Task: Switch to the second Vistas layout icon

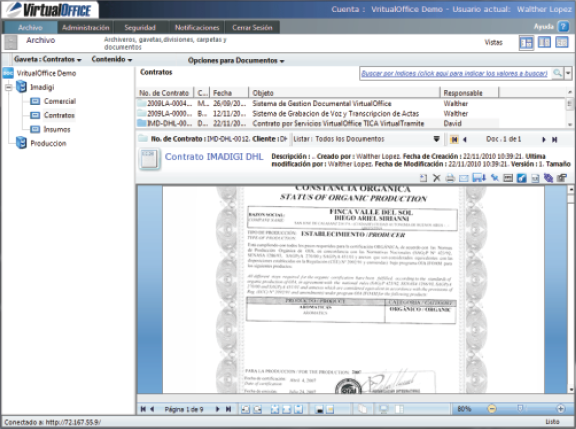Action: tap(544, 43)
